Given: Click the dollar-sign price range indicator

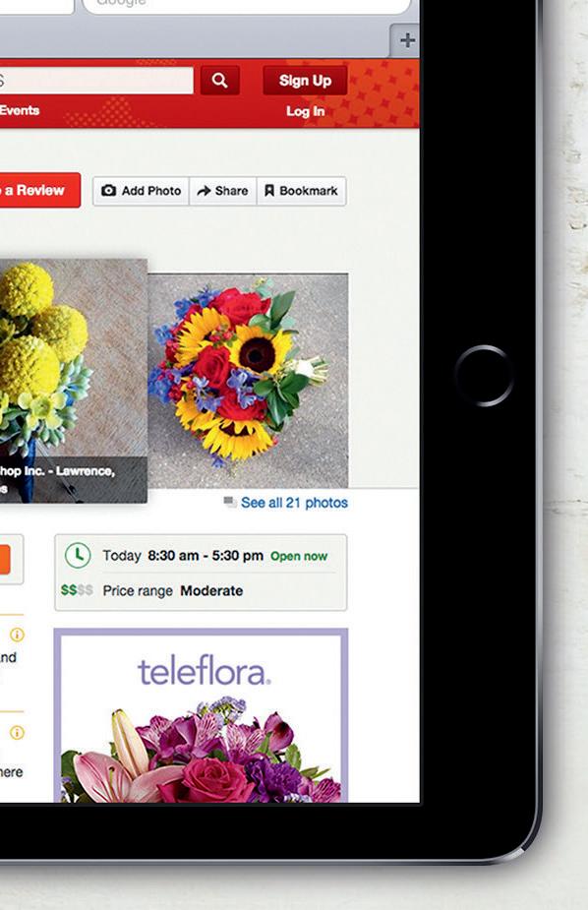Looking at the screenshot, I should point(77,590).
